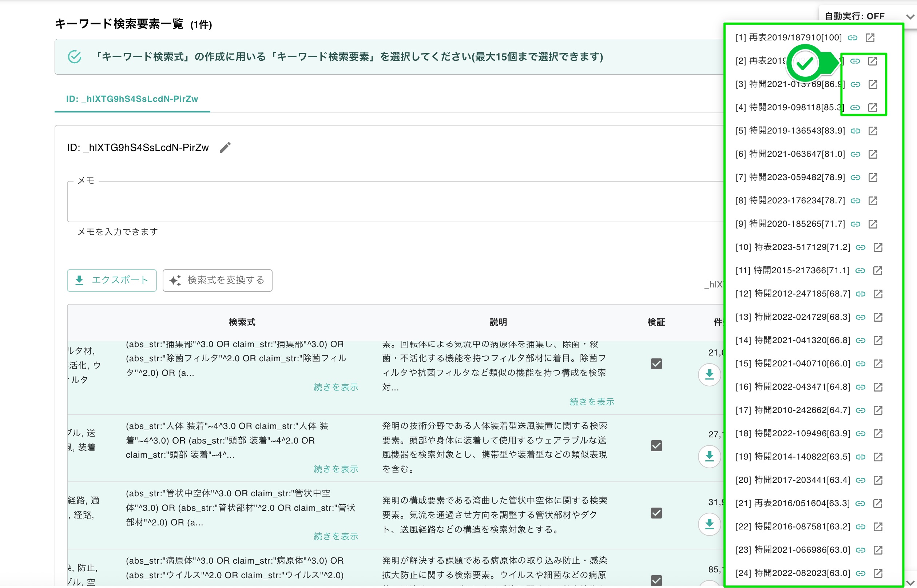Open 特開2019-098118 externally
This screenshot has height=588, width=917.
click(x=873, y=108)
